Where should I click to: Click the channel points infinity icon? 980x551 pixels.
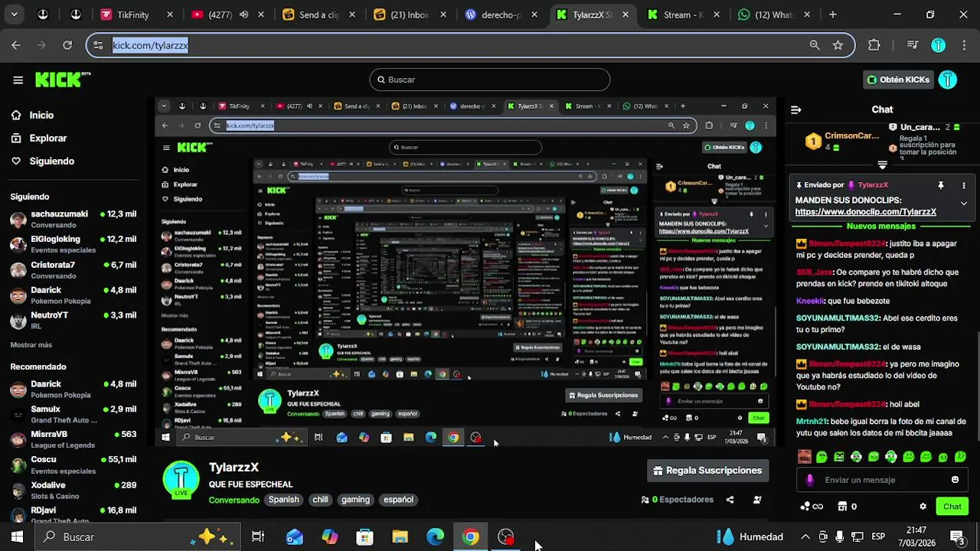[x=812, y=507]
